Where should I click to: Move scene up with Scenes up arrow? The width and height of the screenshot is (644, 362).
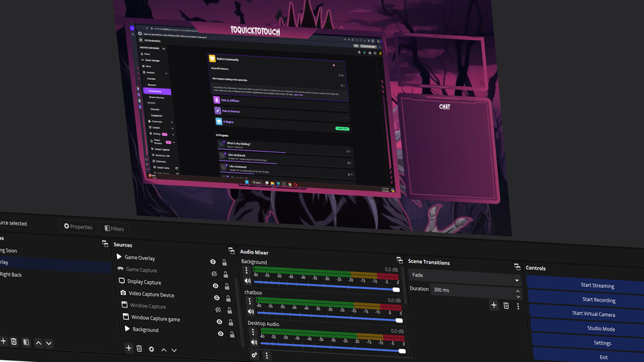tap(38, 343)
